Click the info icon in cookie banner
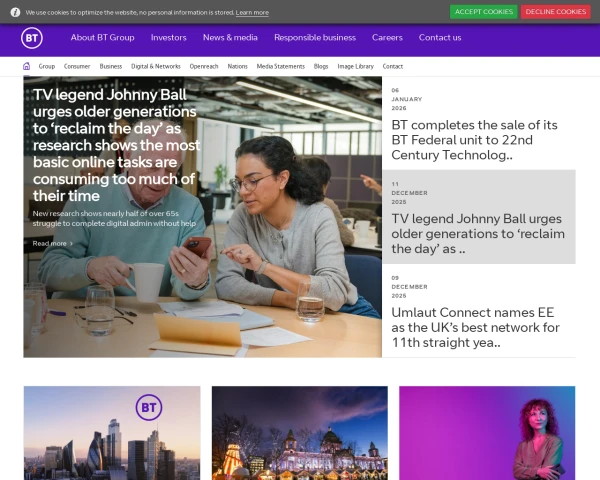 pos(15,12)
